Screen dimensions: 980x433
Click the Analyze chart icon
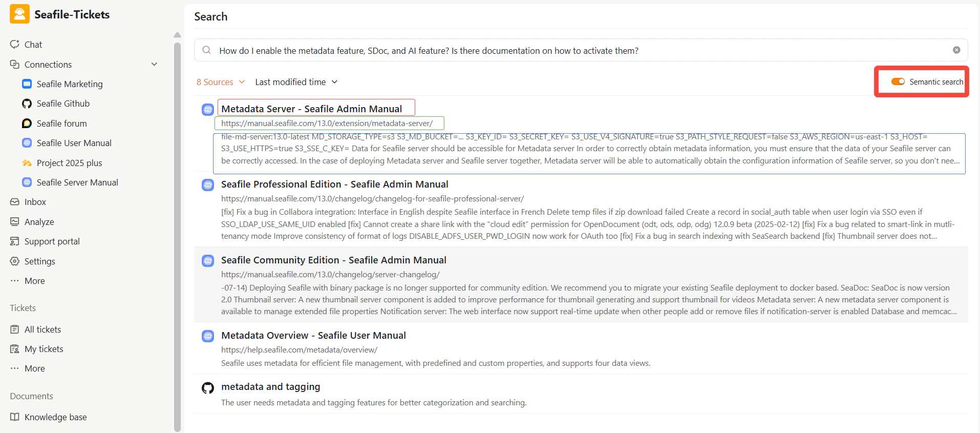click(x=15, y=222)
